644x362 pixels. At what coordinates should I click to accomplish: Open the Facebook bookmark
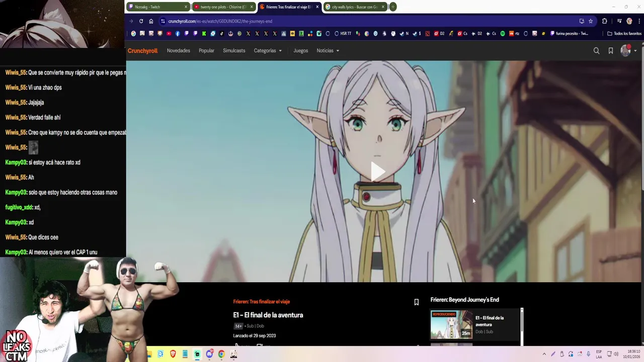(x=178, y=34)
